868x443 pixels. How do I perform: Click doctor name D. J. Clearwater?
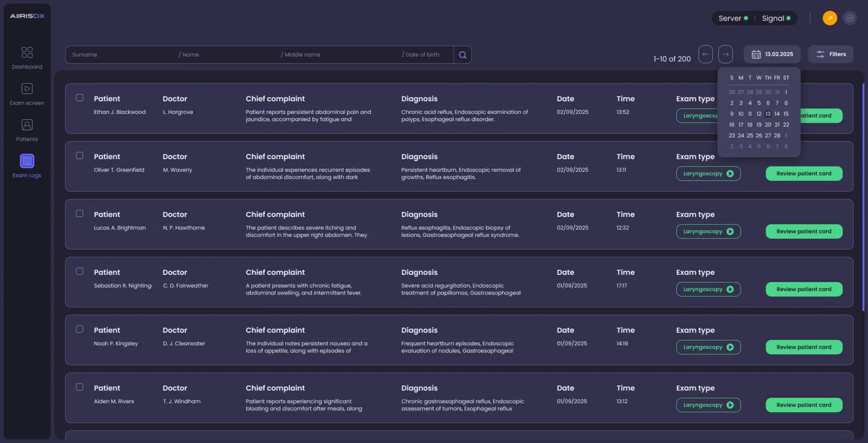[184, 344]
